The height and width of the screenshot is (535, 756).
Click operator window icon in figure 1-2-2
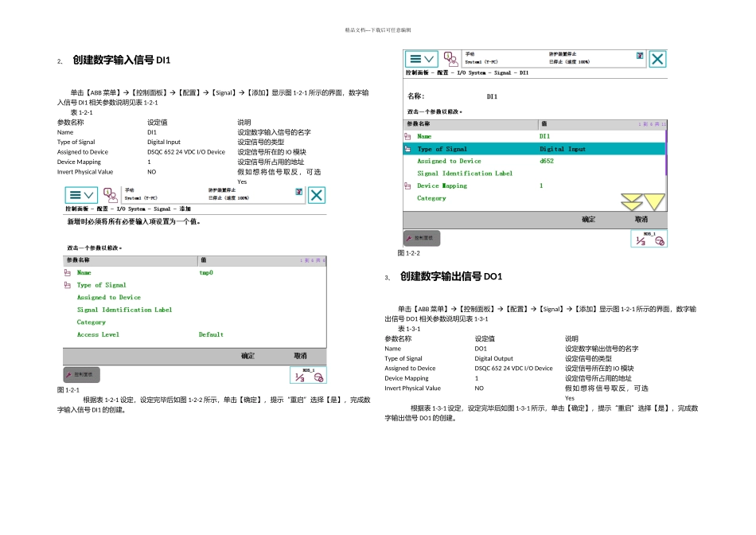pyautogui.click(x=450, y=59)
